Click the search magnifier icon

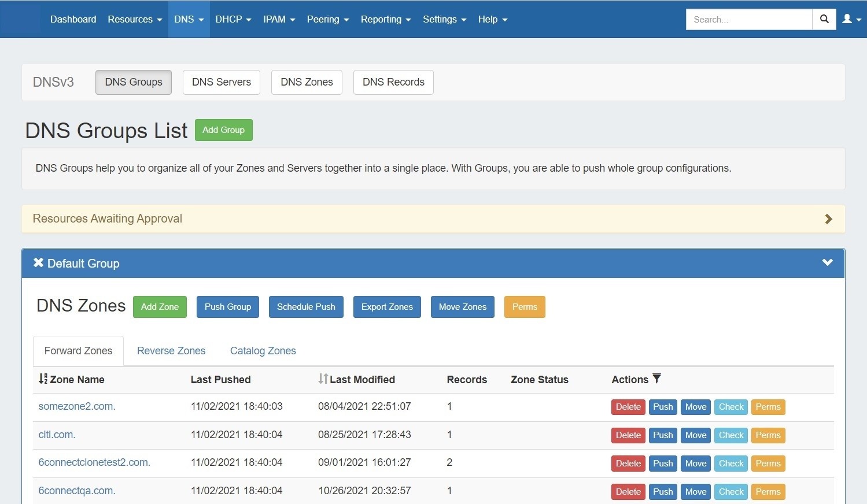point(824,19)
